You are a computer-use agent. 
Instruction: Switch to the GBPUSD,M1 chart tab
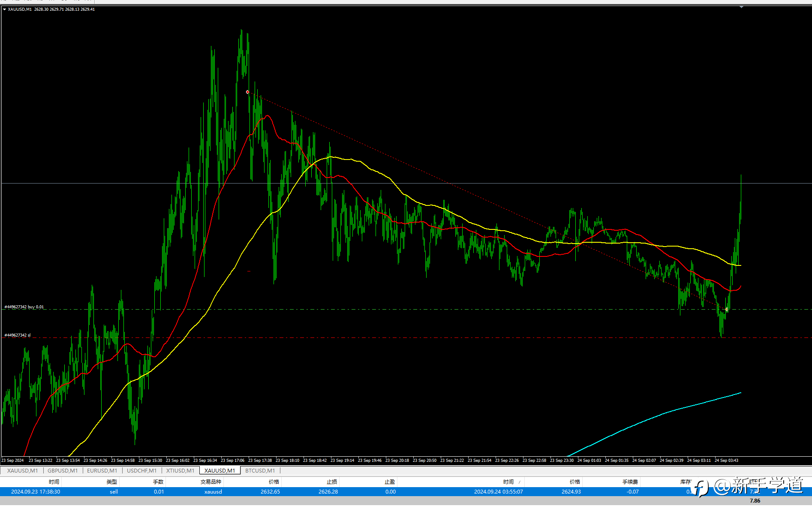(x=63, y=471)
